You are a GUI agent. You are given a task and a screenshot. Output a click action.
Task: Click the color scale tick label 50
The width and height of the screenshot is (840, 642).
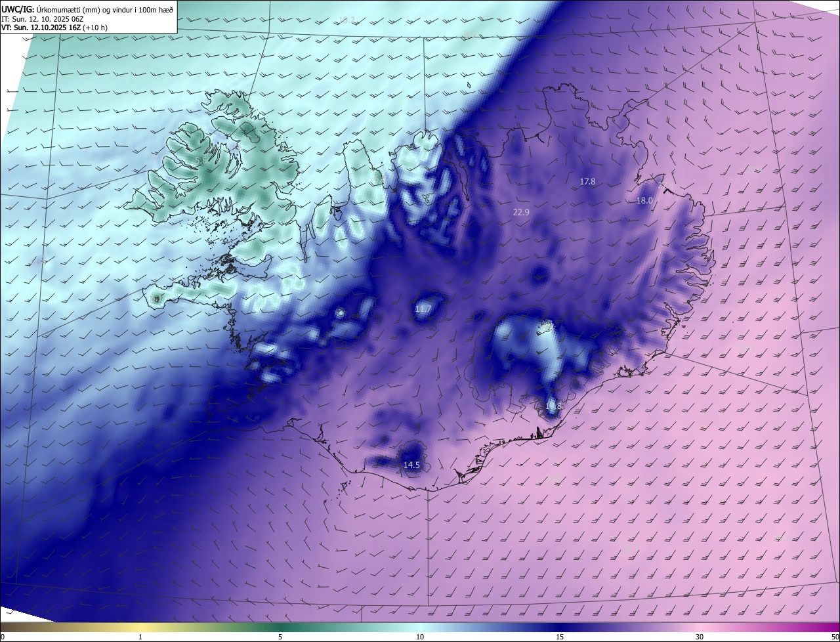click(835, 637)
